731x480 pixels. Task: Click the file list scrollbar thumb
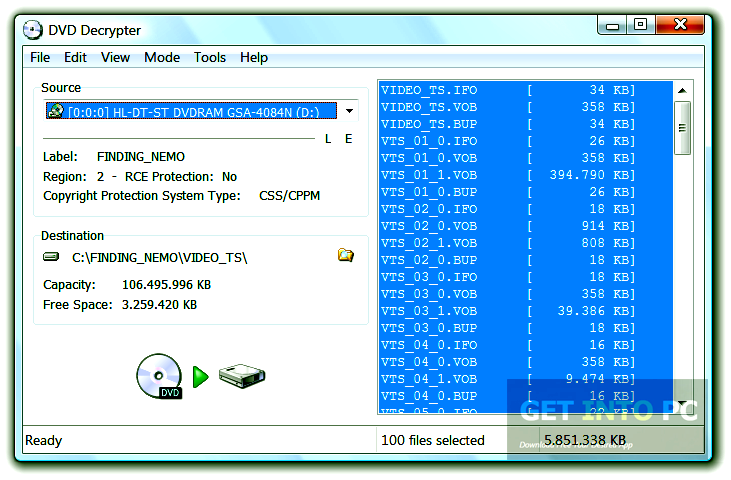[682, 128]
